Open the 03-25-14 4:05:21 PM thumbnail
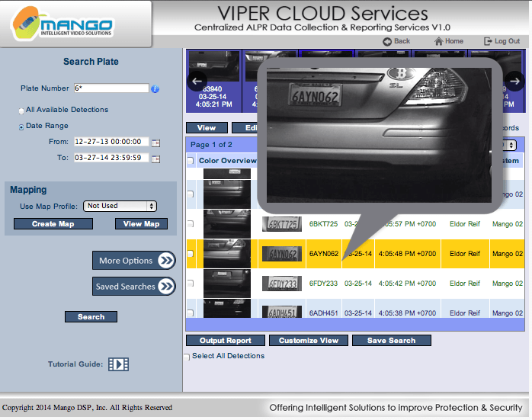This screenshot has height=420, width=532. [x=213, y=81]
